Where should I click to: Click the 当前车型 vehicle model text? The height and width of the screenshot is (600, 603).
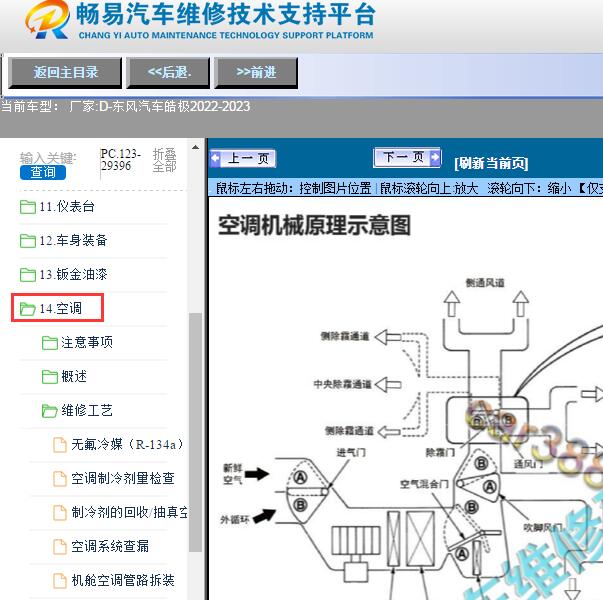click(126, 107)
